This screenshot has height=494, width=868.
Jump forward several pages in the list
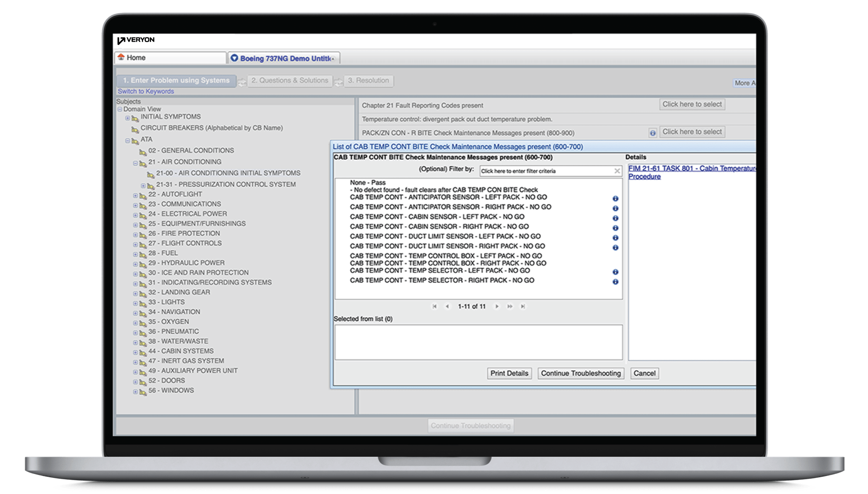(510, 306)
